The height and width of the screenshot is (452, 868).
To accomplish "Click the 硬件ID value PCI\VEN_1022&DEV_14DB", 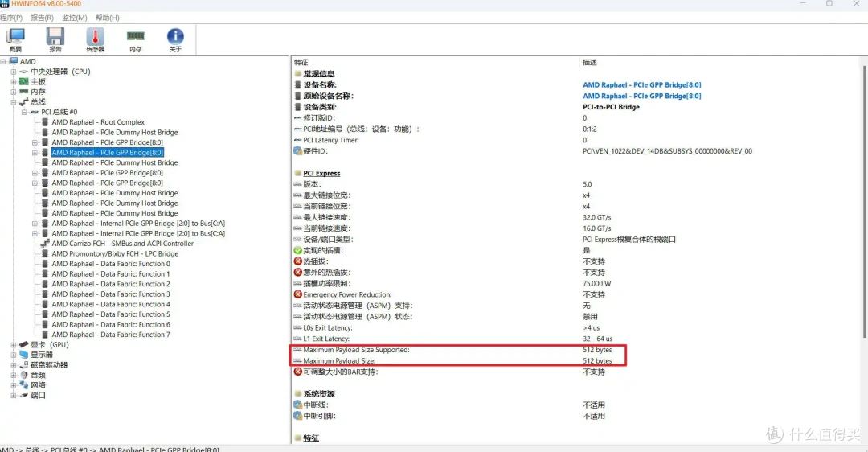I will pos(667,150).
